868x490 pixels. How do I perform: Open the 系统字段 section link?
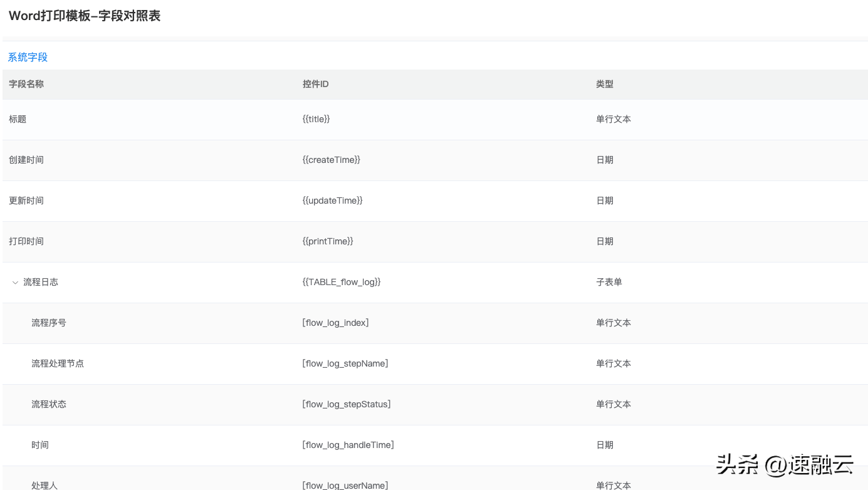(28, 57)
